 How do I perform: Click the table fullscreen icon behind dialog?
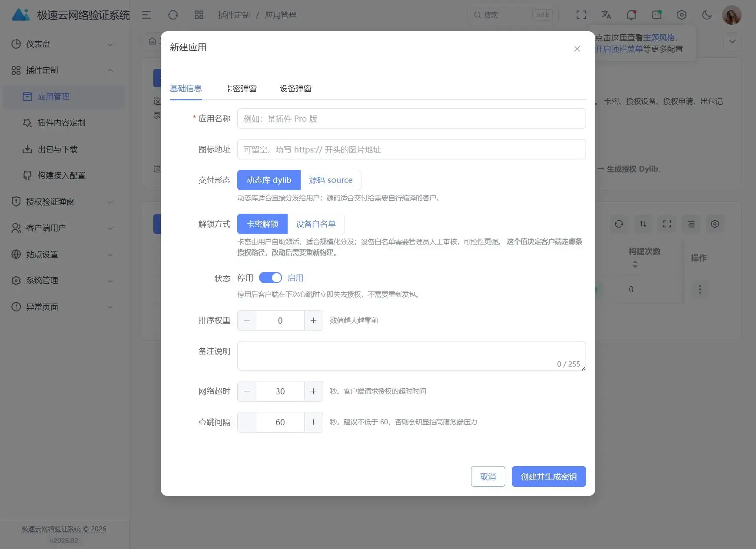(667, 224)
